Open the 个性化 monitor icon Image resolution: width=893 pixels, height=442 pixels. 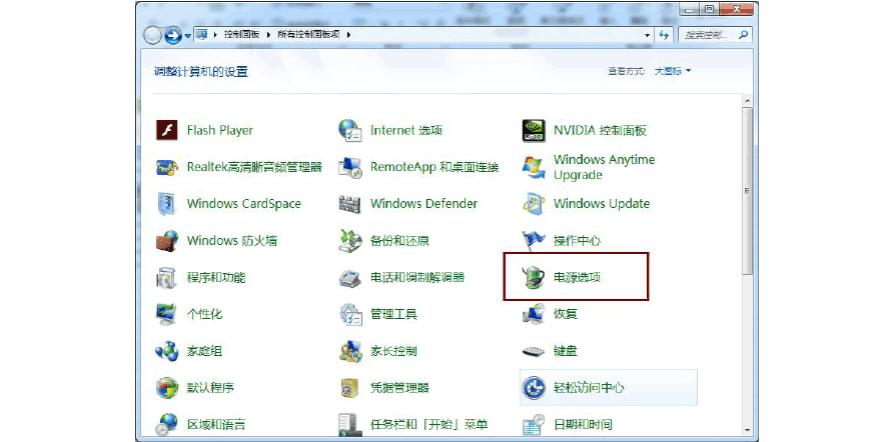[x=167, y=314]
